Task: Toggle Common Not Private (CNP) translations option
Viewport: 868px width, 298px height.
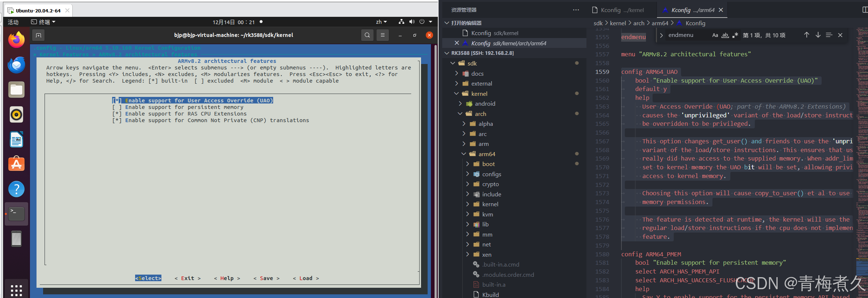Action: [x=210, y=120]
